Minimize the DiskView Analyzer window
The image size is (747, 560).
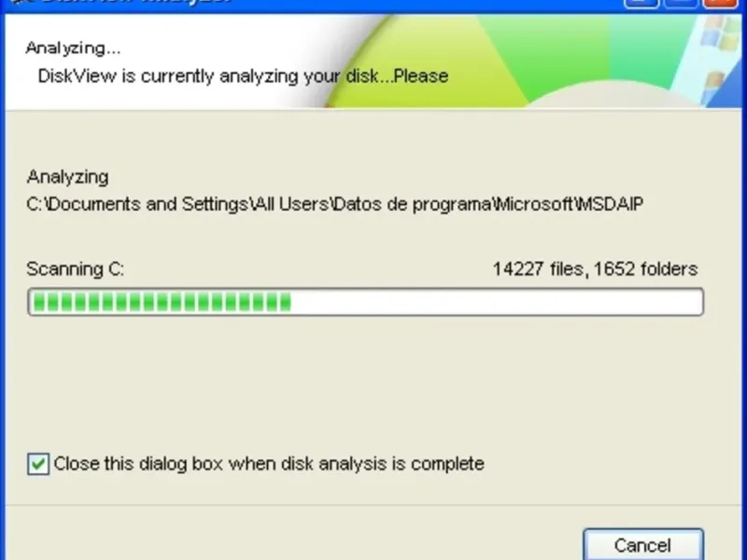(641, 3)
